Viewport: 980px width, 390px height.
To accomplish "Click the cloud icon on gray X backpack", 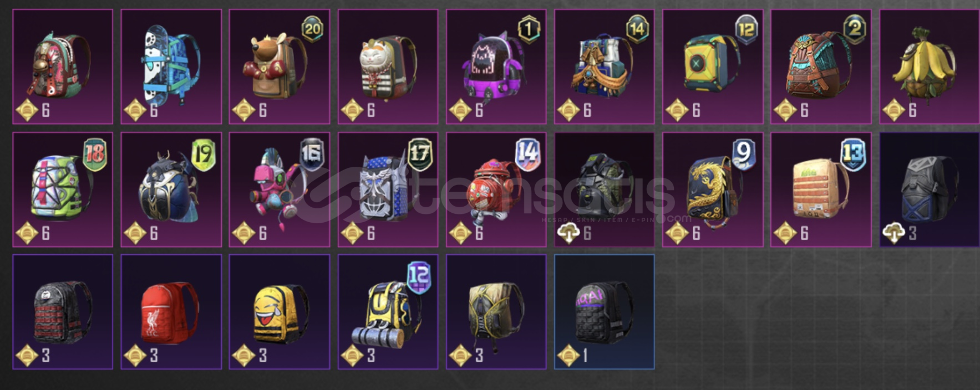I will [x=893, y=234].
